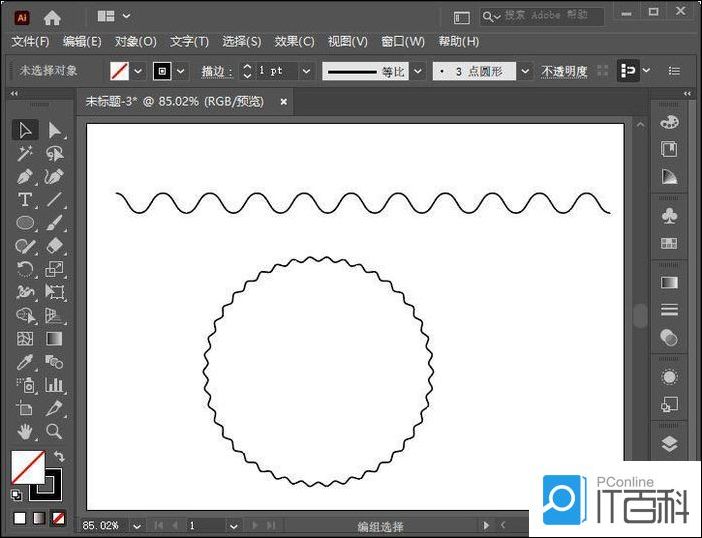Image resolution: width=702 pixels, height=538 pixels.
Task: Click the 描边 stroke label link
Action: (215, 71)
